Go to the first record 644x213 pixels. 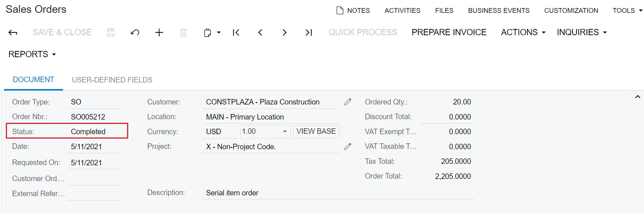[x=236, y=33]
